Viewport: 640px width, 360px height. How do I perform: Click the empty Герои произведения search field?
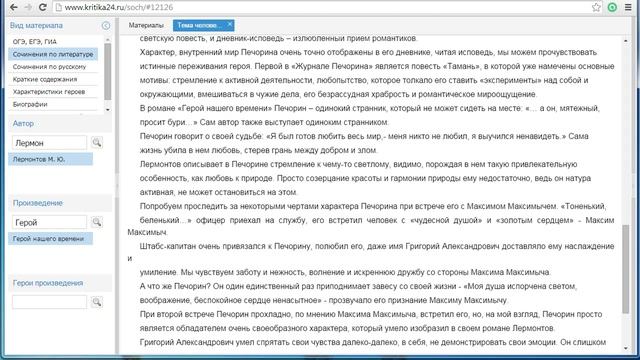click(x=49, y=302)
